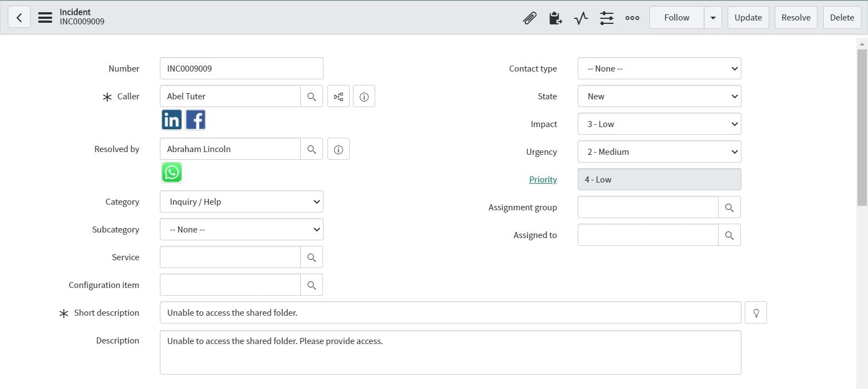Click the Short description lightbulb suggestion icon

756,313
